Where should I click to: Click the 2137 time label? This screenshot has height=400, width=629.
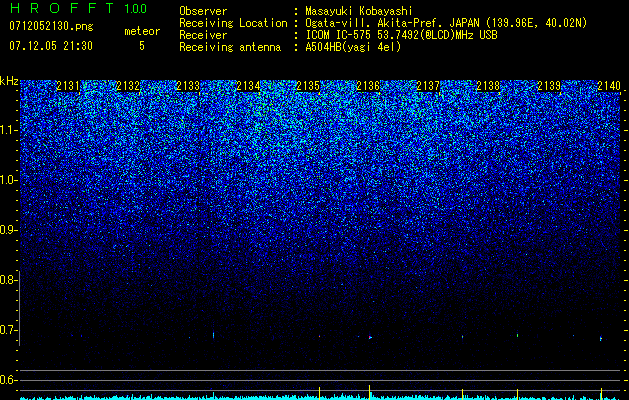428,85
